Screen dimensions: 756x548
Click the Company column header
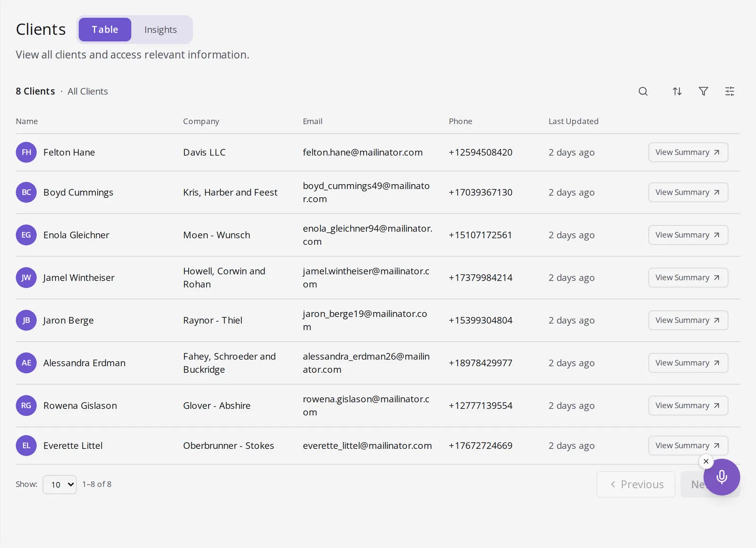pyautogui.click(x=201, y=121)
